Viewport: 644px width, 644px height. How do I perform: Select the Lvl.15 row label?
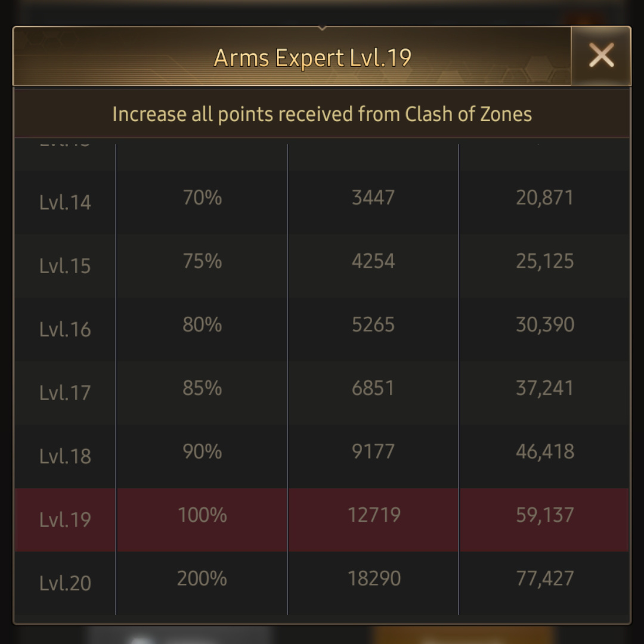tap(65, 266)
